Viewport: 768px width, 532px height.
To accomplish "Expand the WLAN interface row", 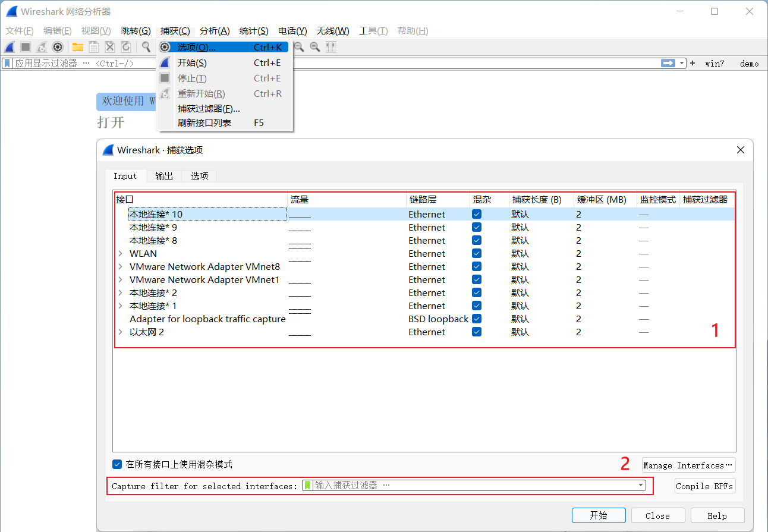I will (120, 254).
